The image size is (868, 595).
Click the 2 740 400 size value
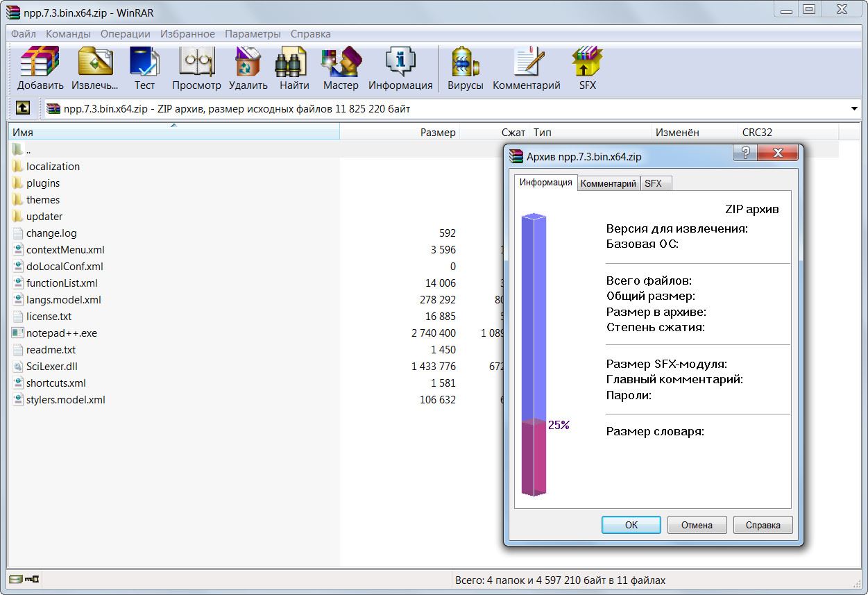click(434, 333)
